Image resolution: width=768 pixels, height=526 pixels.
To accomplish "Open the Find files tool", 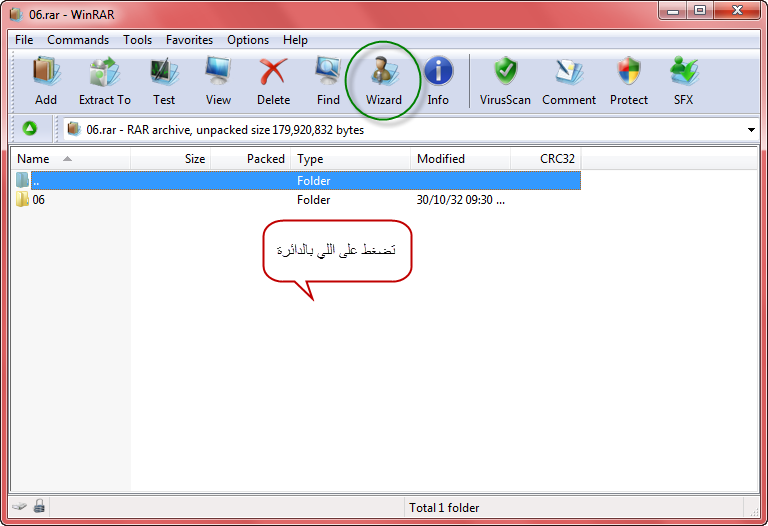I will [328, 81].
